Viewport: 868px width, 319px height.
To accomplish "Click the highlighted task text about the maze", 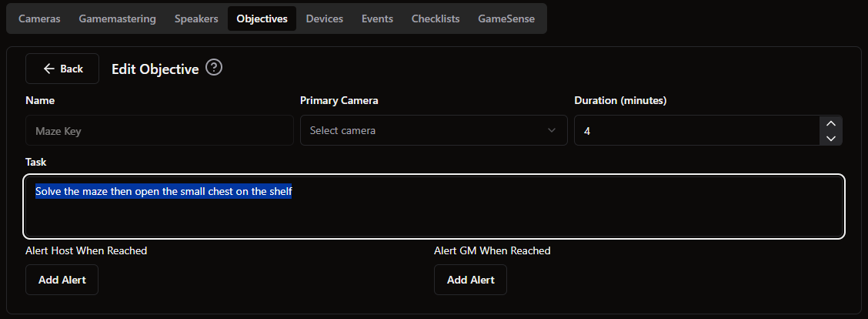I will click(x=163, y=191).
